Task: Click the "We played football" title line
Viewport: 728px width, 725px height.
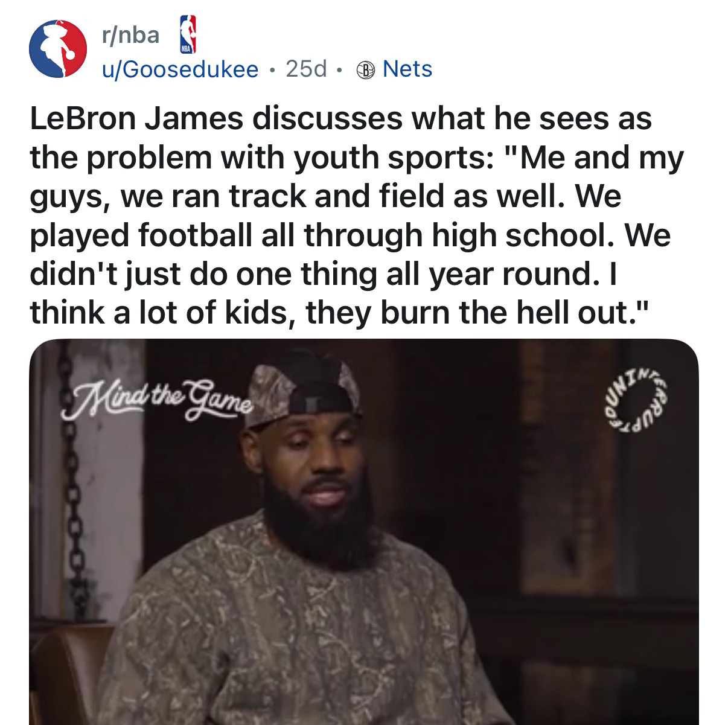Action: [350, 235]
